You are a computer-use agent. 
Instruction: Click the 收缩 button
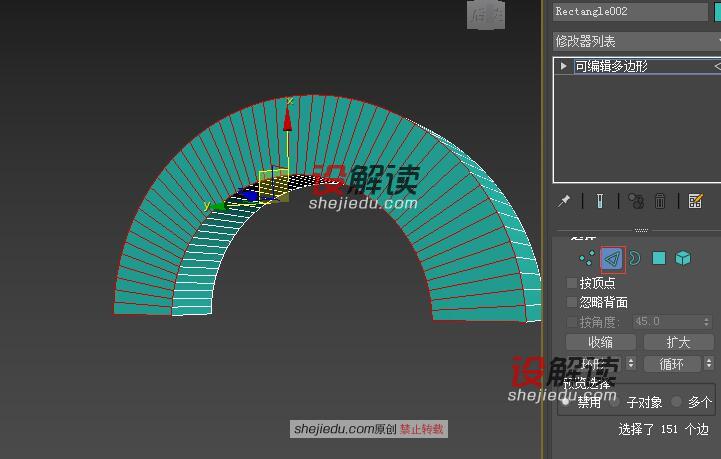[x=600, y=343]
